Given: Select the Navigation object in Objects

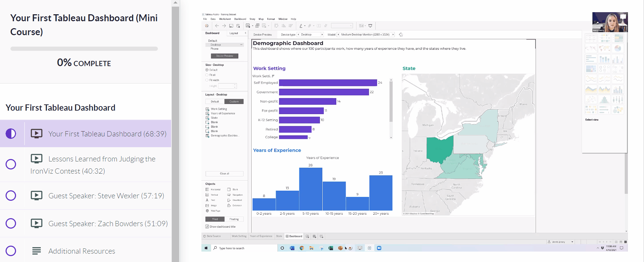Looking at the screenshot, I should pos(235,195).
